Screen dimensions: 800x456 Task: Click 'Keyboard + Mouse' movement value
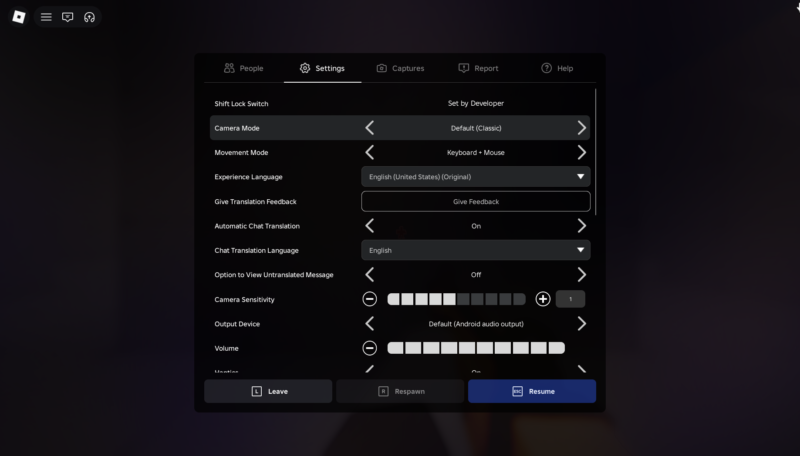[x=476, y=153]
